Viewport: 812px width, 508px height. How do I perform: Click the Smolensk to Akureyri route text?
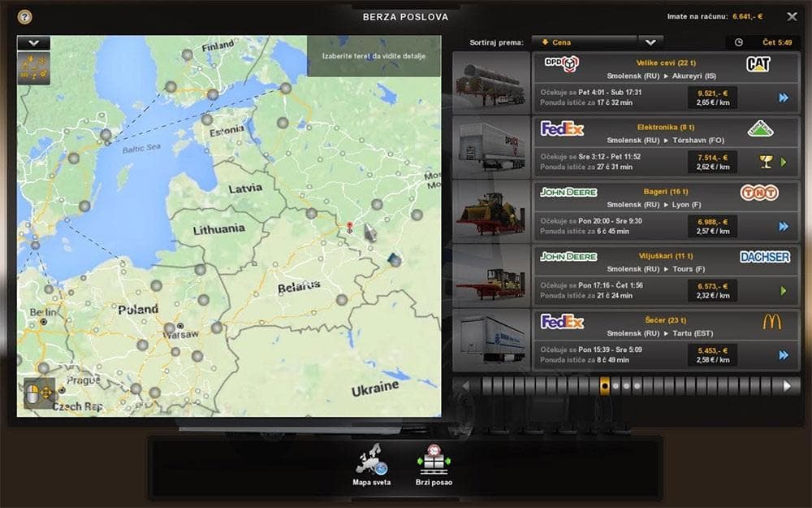click(661, 76)
